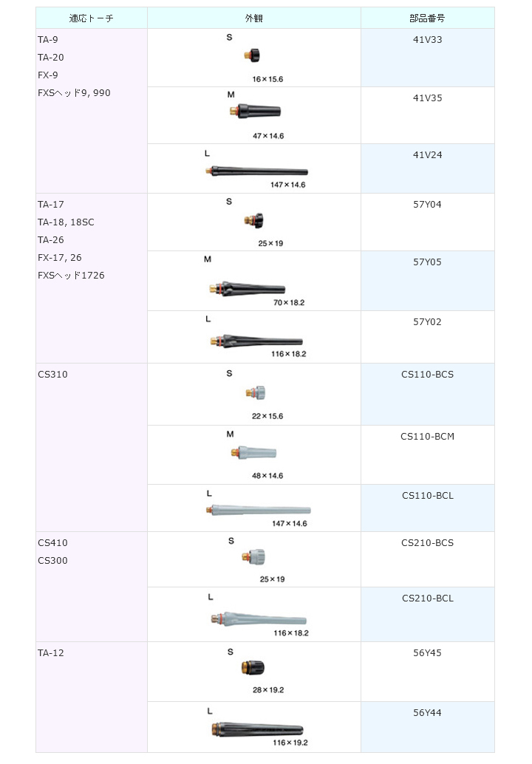Image resolution: width=532 pixels, height=764 pixels.
Task: Click the 部品番号 column header
Action: (427, 18)
